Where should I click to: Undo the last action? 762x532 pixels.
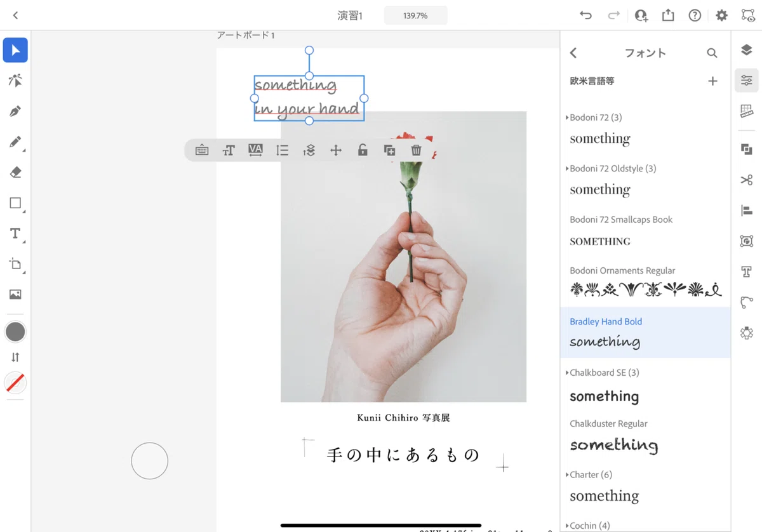coord(585,15)
